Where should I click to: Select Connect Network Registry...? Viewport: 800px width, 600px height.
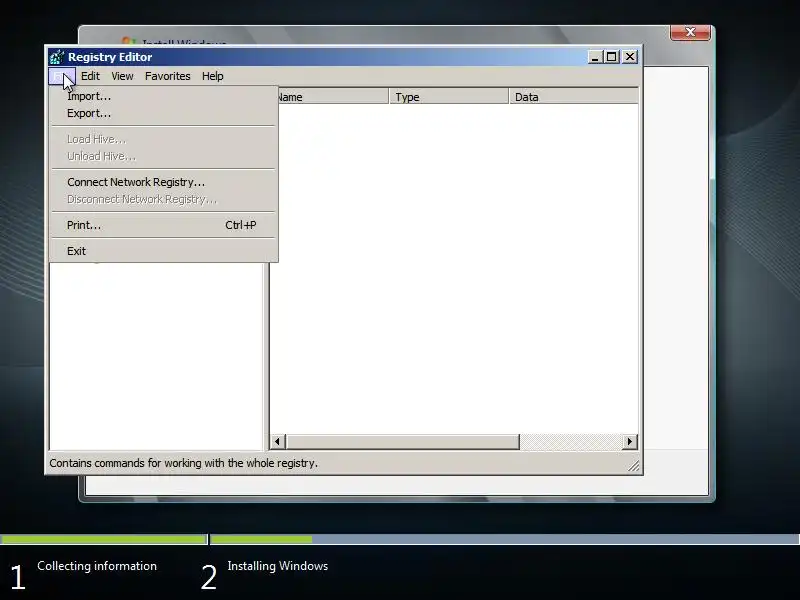click(x=163, y=182)
